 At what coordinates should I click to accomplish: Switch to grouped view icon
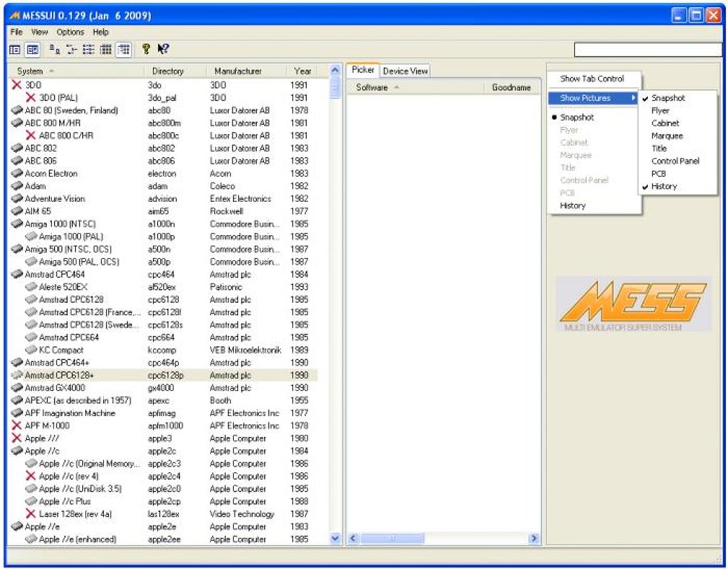pos(124,49)
